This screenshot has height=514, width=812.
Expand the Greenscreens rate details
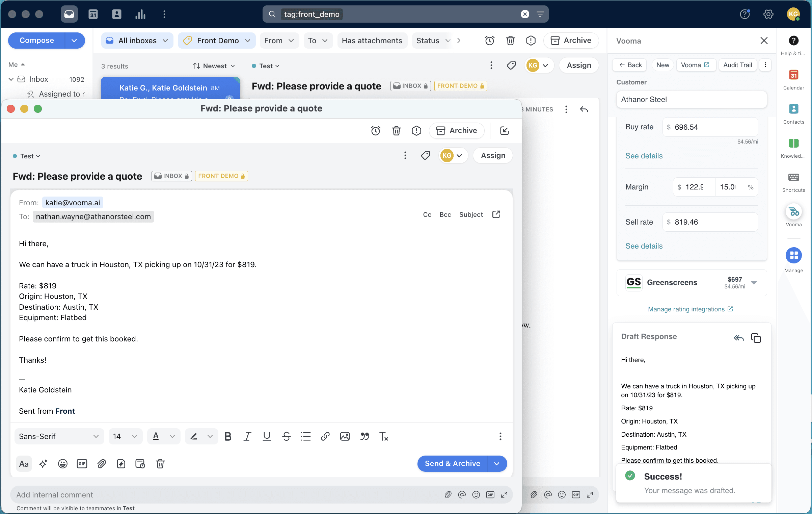754,283
